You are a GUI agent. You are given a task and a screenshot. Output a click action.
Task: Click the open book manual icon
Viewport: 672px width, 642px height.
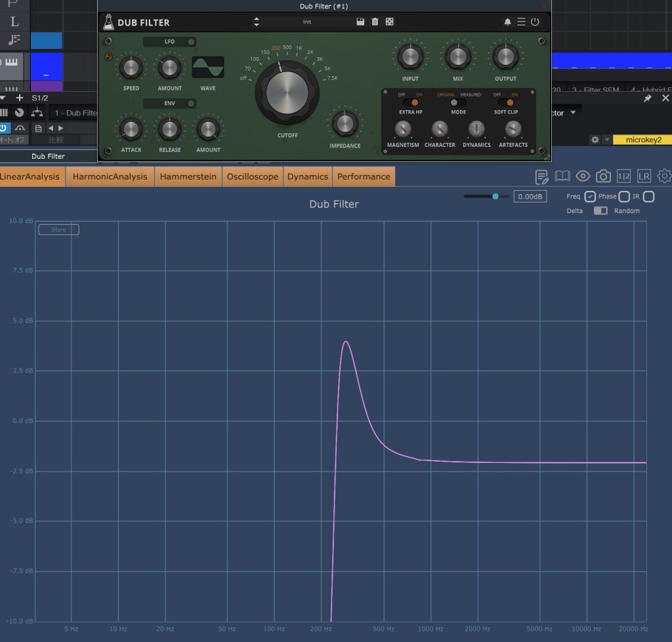(562, 176)
